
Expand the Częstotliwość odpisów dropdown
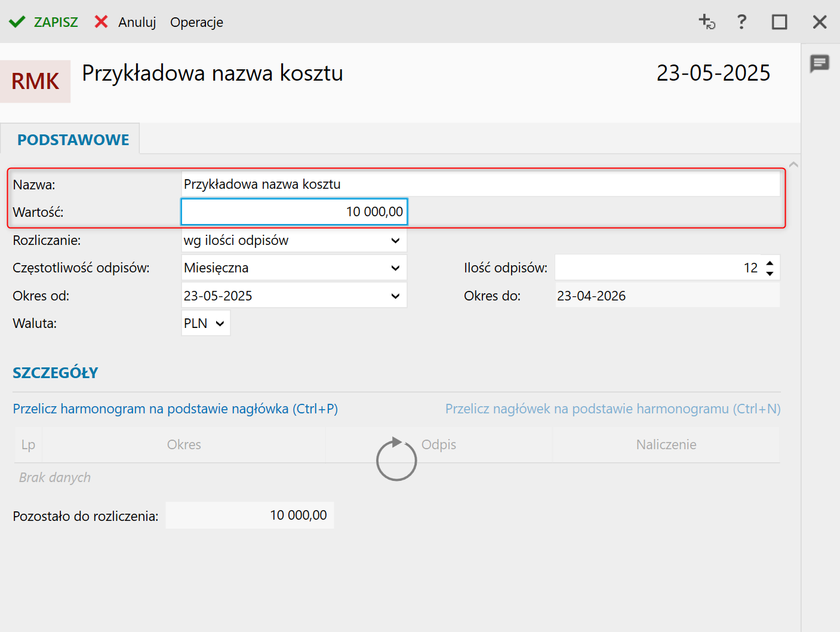pos(294,268)
